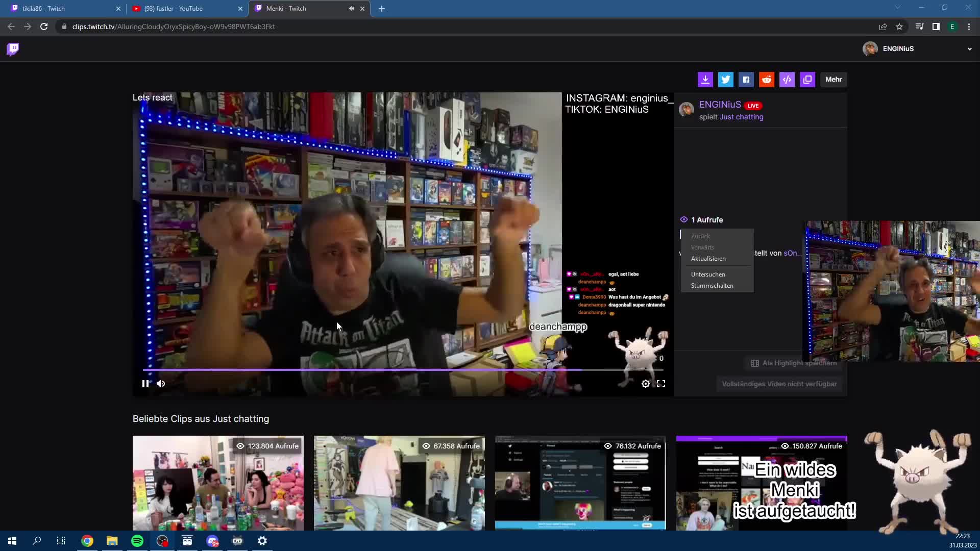Enter fullscreen in the clip player
This screenshot has height=551, width=980.
point(661,384)
